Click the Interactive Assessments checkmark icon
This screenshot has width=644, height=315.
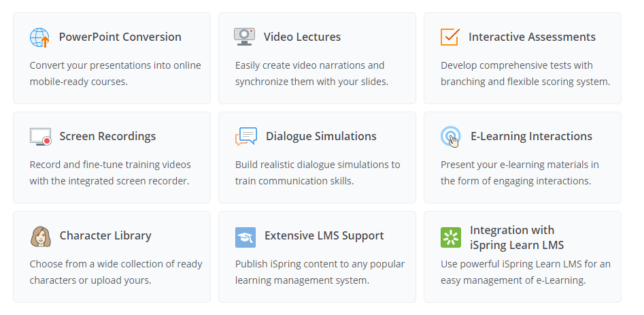pyautogui.click(x=450, y=37)
